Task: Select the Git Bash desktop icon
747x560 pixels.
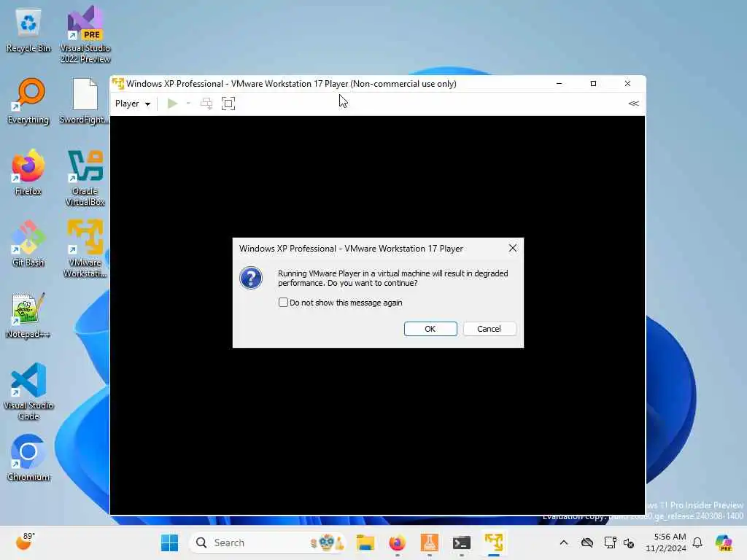Action: click(28, 244)
